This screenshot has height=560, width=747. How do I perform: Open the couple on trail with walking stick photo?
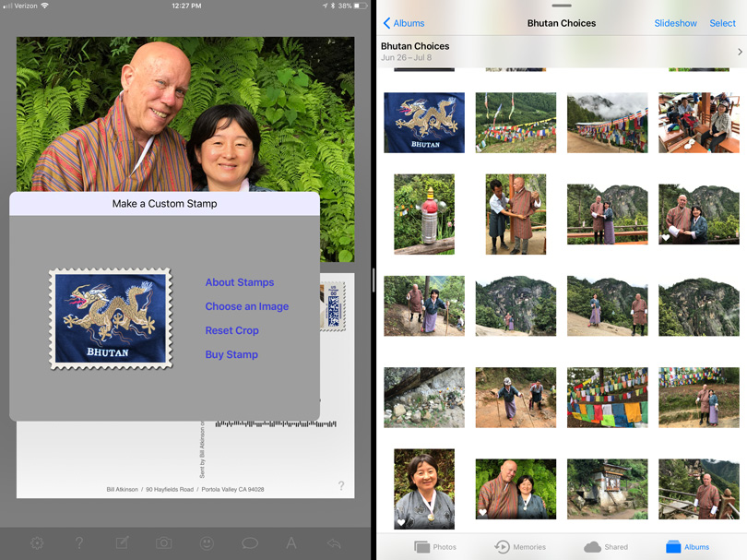(424, 306)
